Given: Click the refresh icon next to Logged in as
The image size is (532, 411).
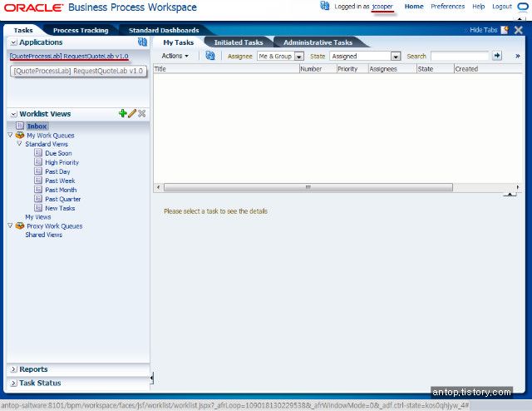Looking at the screenshot, I should (325, 6).
